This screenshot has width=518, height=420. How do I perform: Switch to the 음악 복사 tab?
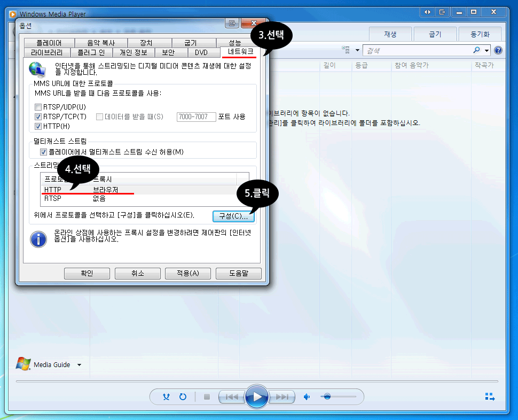pos(101,43)
